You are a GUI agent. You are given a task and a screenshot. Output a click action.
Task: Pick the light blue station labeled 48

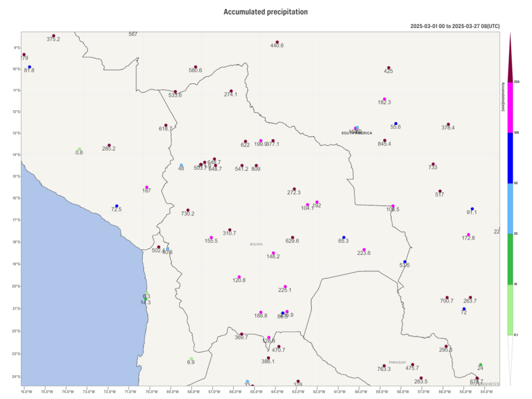[x=181, y=166]
